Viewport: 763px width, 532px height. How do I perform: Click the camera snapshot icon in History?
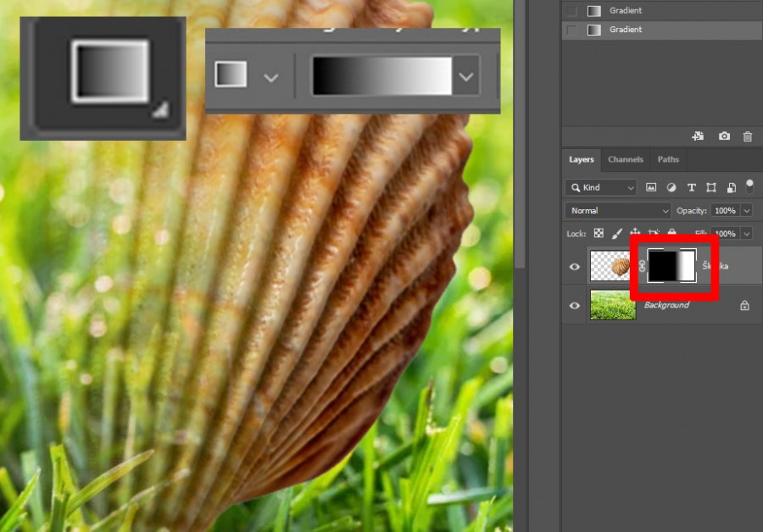725,136
